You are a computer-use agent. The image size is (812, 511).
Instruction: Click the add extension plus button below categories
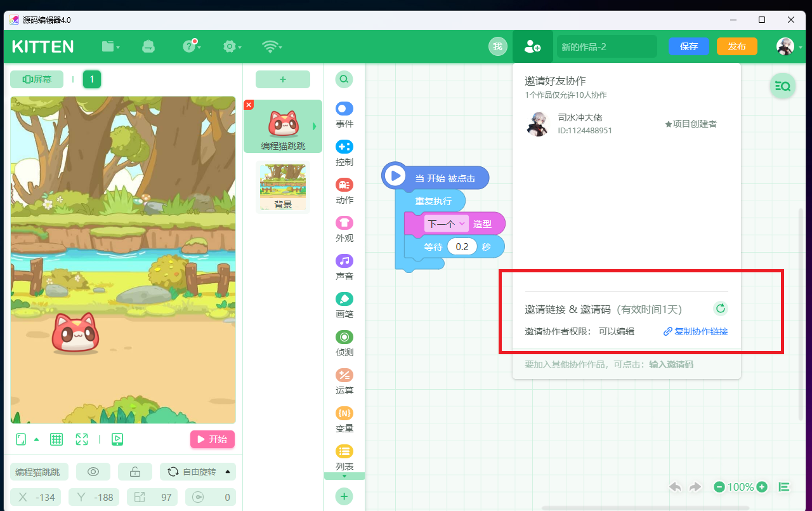click(x=344, y=496)
